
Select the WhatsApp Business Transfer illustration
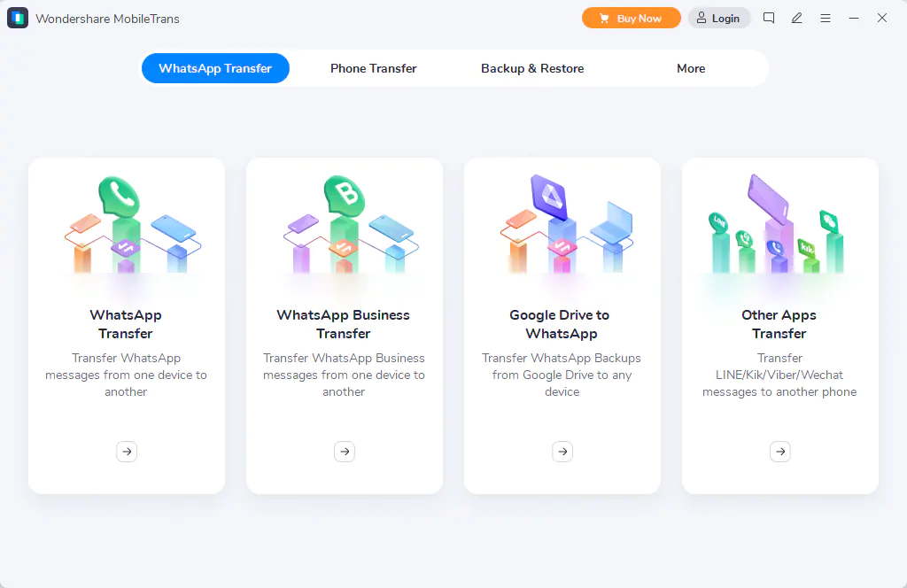pyautogui.click(x=345, y=227)
